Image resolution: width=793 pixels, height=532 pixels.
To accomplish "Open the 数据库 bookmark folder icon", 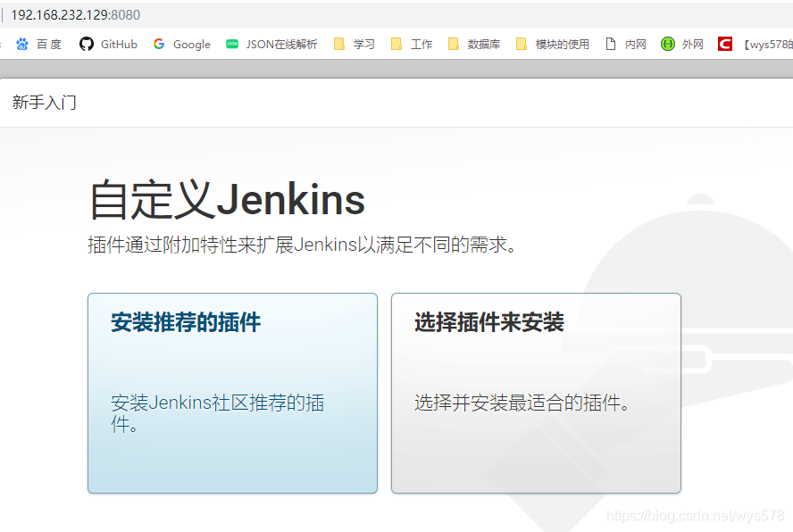I will pyautogui.click(x=454, y=44).
